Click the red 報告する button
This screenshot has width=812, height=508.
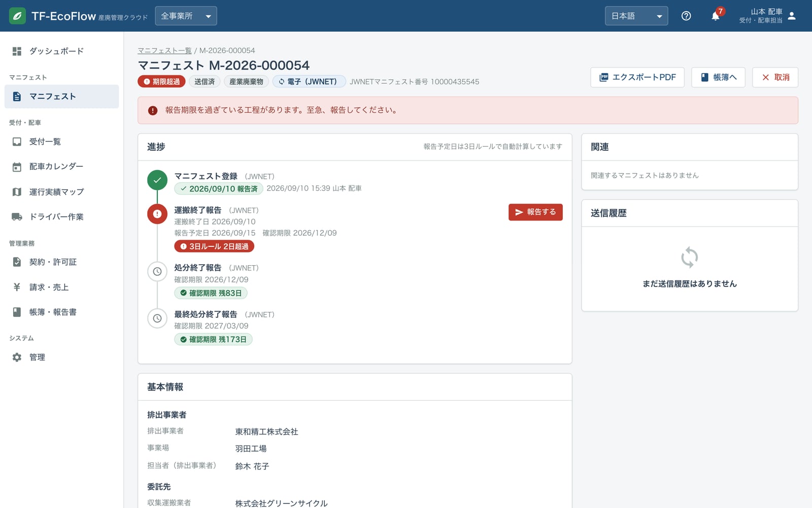(x=535, y=212)
